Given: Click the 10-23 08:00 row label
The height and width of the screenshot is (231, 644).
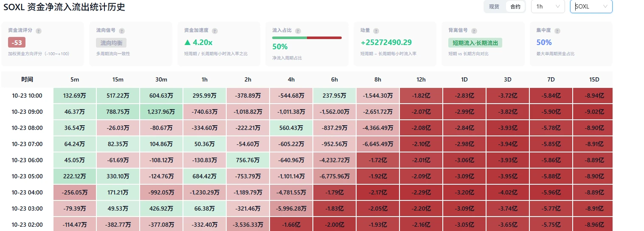Looking at the screenshot, I should (x=27, y=128).
